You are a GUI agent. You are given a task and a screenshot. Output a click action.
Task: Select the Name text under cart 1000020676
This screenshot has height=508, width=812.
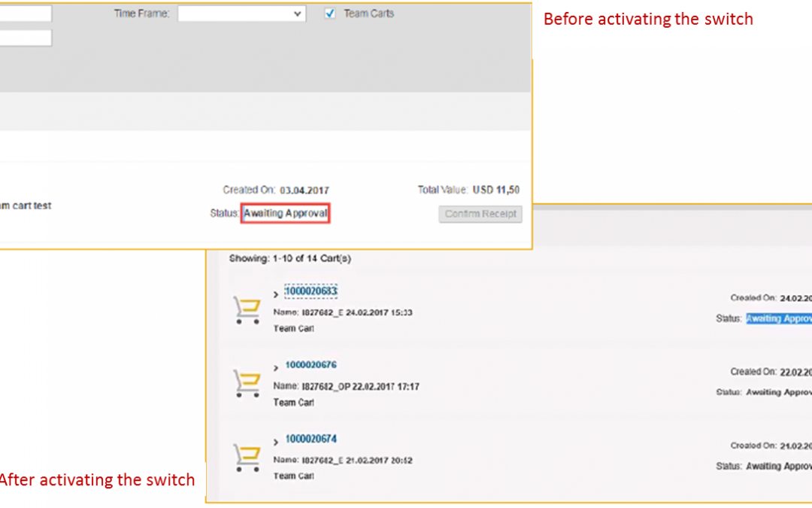[x=347, y=387]
